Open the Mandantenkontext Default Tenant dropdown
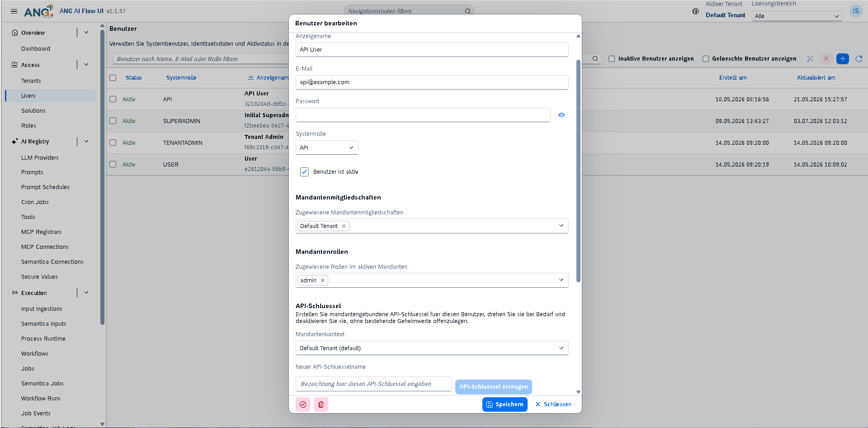Screen dimensions: 868x428 coord(432,348)
